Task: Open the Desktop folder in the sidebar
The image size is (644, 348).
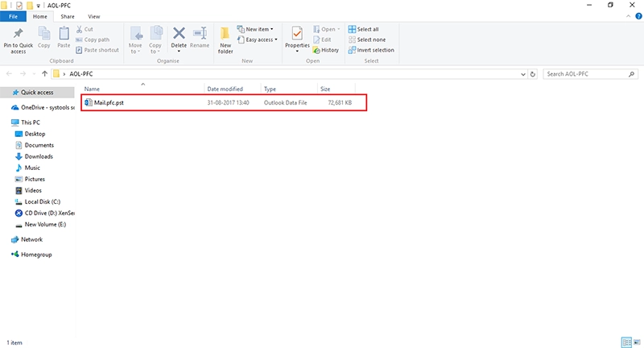Action: coord(30,134)
